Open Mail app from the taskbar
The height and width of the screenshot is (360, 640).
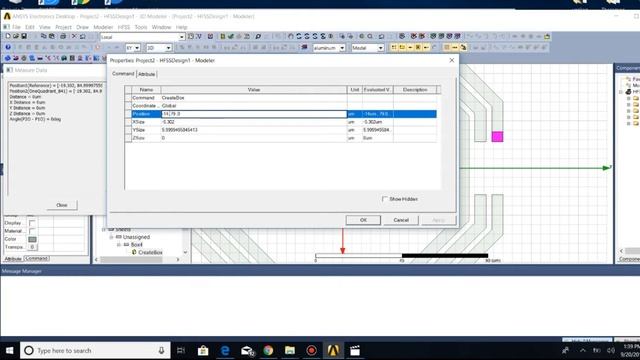coord(247,350)
